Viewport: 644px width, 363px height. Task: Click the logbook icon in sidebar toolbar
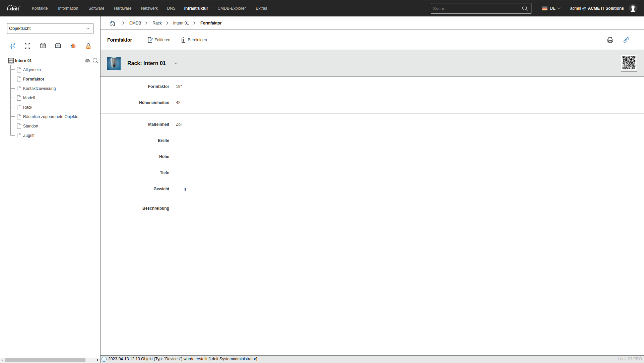(58, 46)
